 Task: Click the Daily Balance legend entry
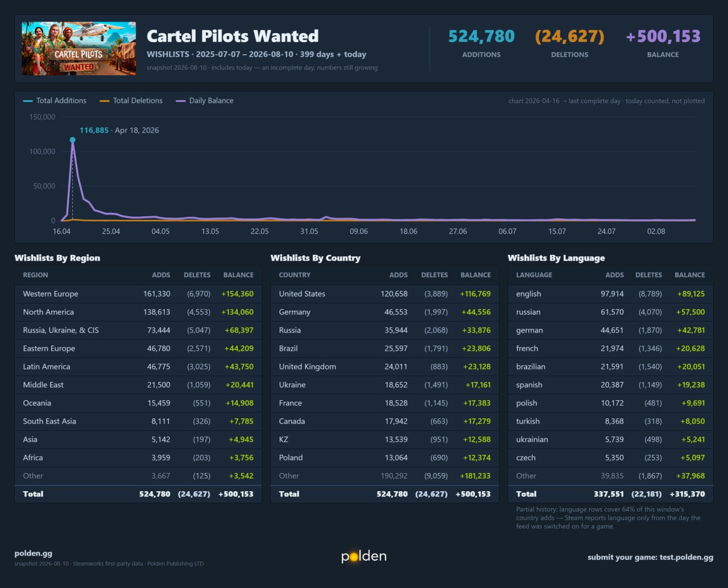(x=205, y=101)
